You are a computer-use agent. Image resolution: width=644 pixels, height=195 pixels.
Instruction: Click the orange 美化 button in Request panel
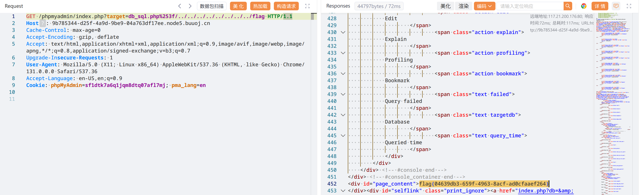238,6
